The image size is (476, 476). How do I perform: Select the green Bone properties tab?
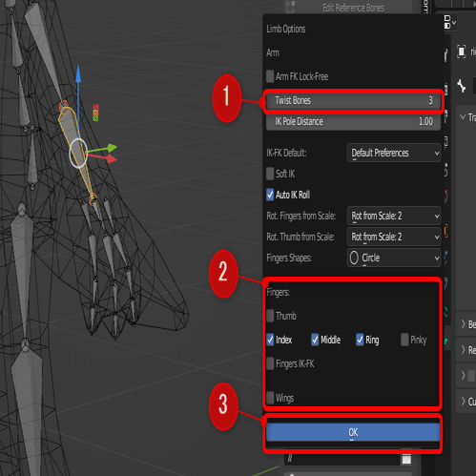(445, 341)
